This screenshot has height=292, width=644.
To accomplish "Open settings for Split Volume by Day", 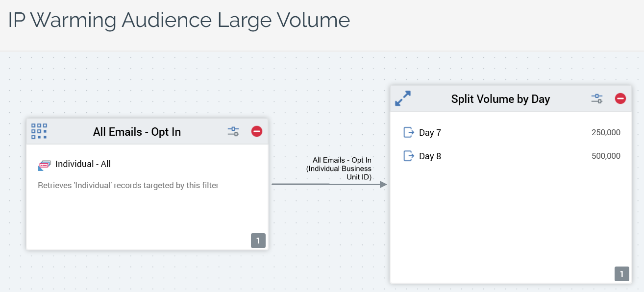I will tap(597, 98).
